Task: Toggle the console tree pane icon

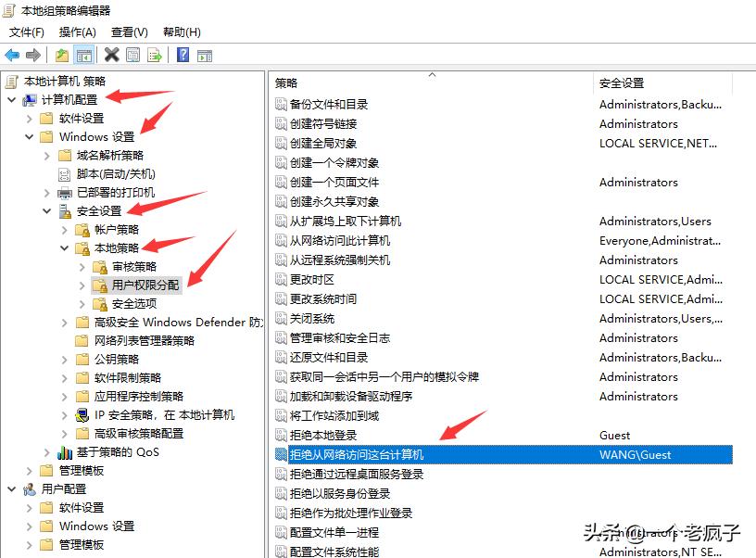Action: [x=84, y=54]
